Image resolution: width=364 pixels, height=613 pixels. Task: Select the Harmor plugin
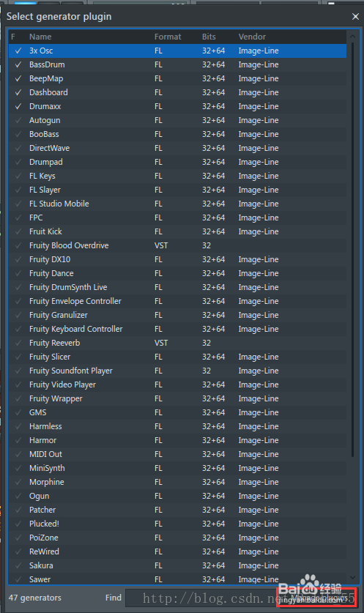click(177, 440)
